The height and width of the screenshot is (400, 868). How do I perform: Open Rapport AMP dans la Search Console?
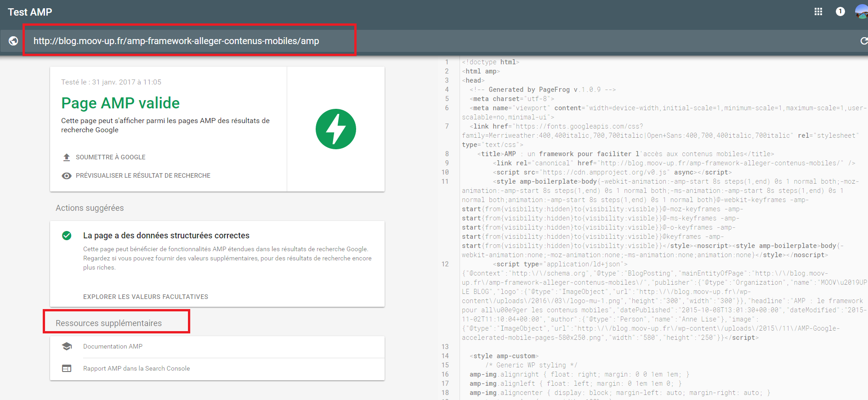pos(136,368)
